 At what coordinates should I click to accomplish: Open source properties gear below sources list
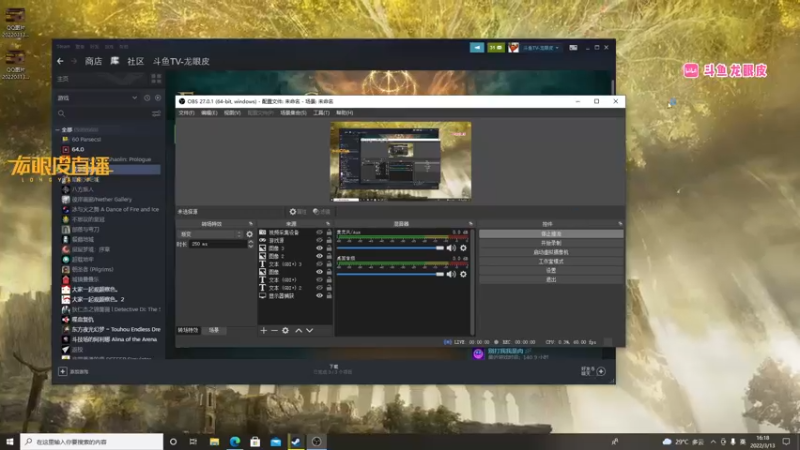(285, 331)
